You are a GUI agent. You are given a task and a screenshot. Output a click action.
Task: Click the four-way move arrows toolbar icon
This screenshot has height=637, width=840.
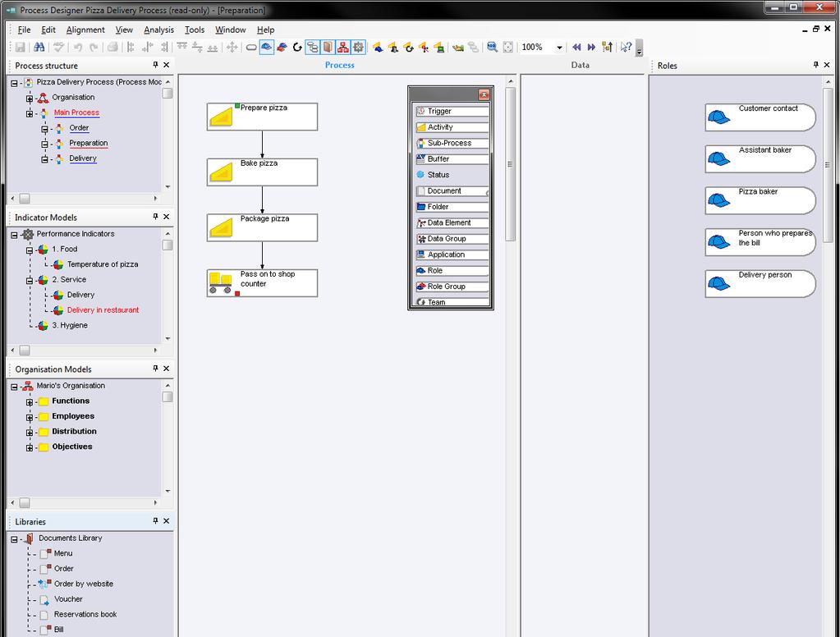coord(232,47)
